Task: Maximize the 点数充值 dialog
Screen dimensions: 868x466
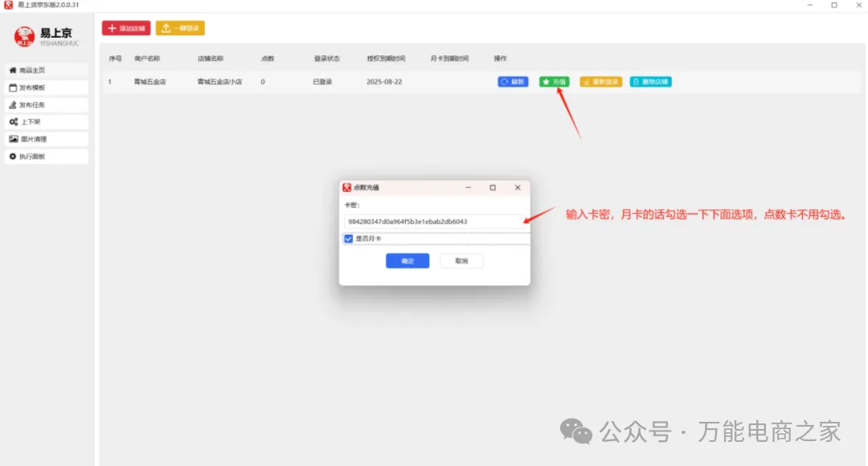Action: 493,187
